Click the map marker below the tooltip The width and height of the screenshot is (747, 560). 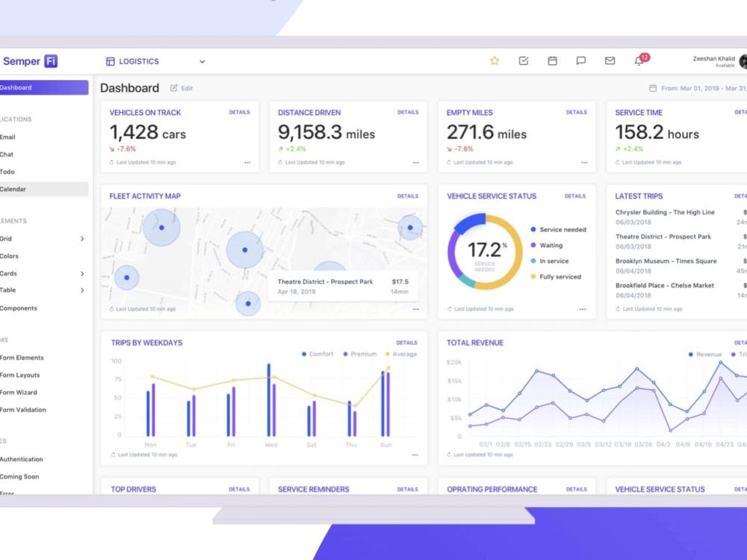pos(248,303)
